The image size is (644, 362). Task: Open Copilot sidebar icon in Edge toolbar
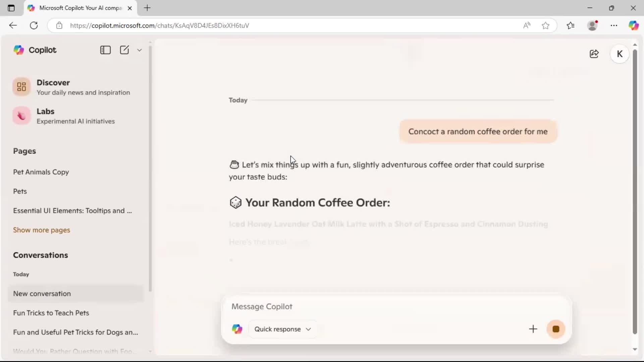pos(634,25)
